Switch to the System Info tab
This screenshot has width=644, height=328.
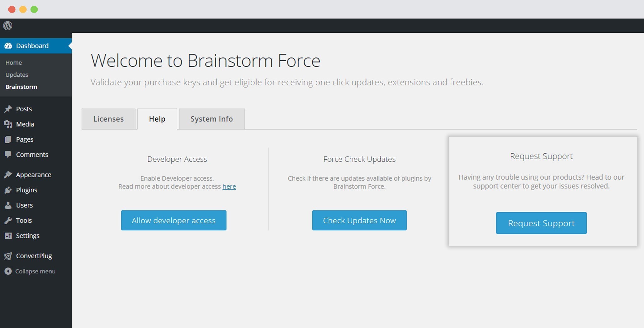[x=212, y=119]
